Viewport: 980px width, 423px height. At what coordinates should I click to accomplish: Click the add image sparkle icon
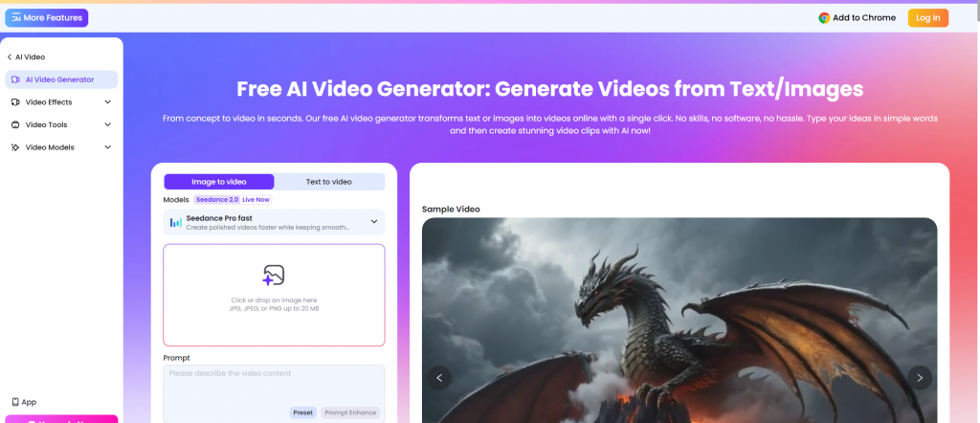273,276
